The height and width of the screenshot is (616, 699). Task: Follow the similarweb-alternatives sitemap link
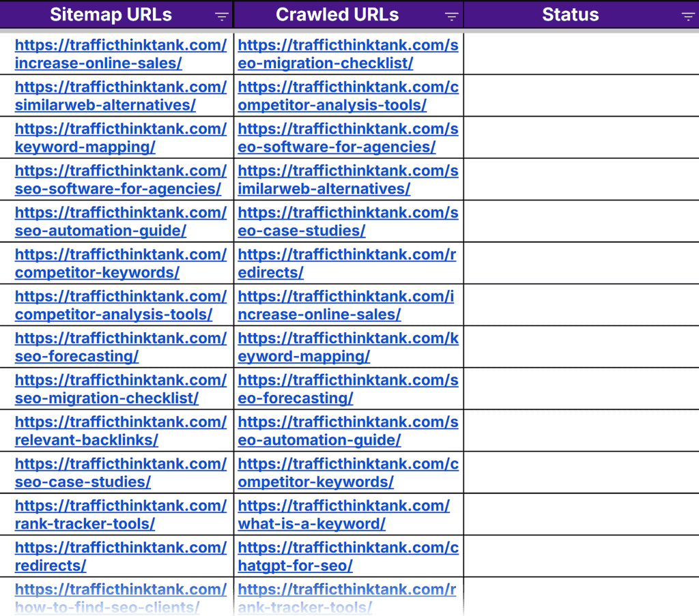(122, 96)
